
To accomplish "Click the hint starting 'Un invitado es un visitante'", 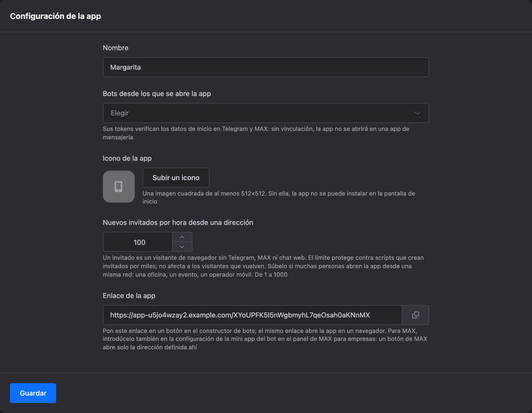I will 263,266.
